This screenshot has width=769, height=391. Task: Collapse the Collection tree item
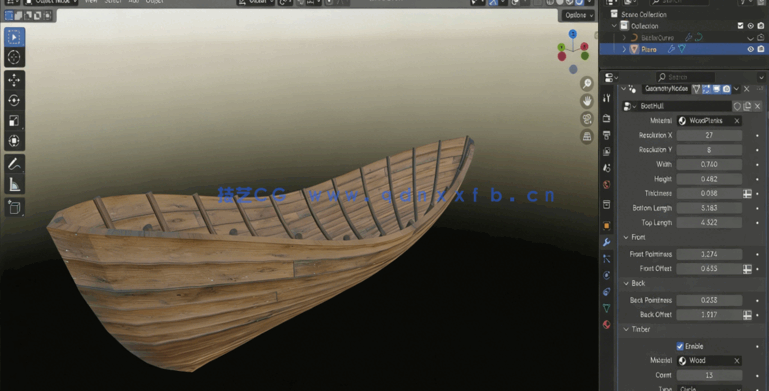tap(614, 26)
